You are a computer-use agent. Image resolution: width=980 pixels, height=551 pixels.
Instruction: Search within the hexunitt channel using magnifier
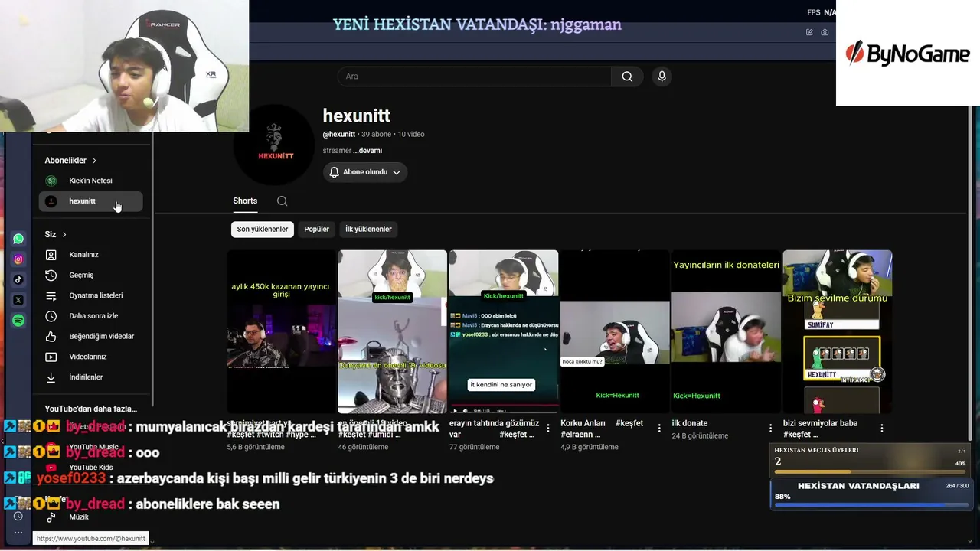[x=282, y=201]
